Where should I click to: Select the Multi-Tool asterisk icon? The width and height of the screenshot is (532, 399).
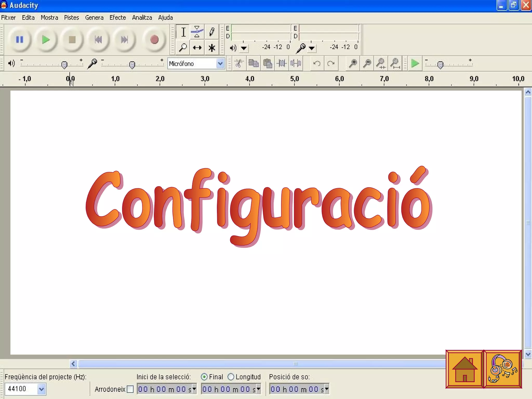click(x=212, y=48)
